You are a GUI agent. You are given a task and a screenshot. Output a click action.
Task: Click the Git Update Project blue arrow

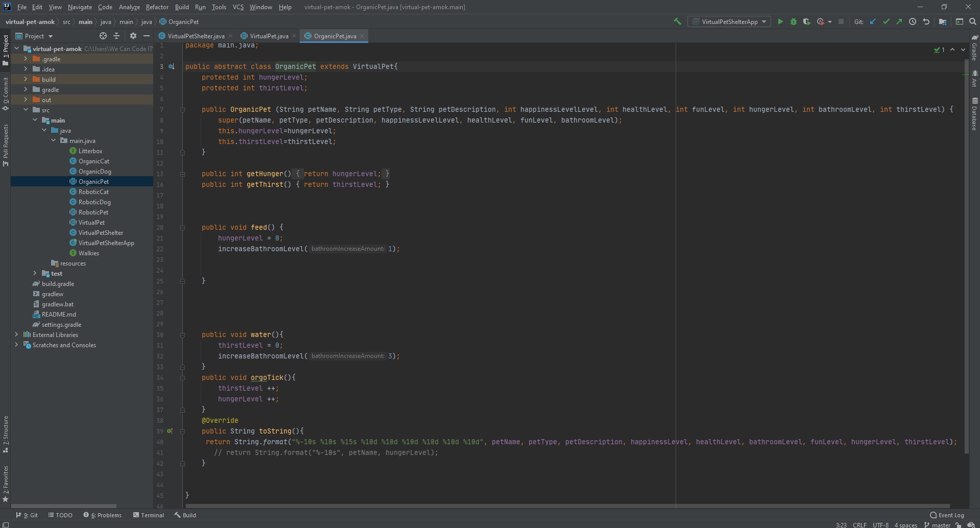coord(873,21)
